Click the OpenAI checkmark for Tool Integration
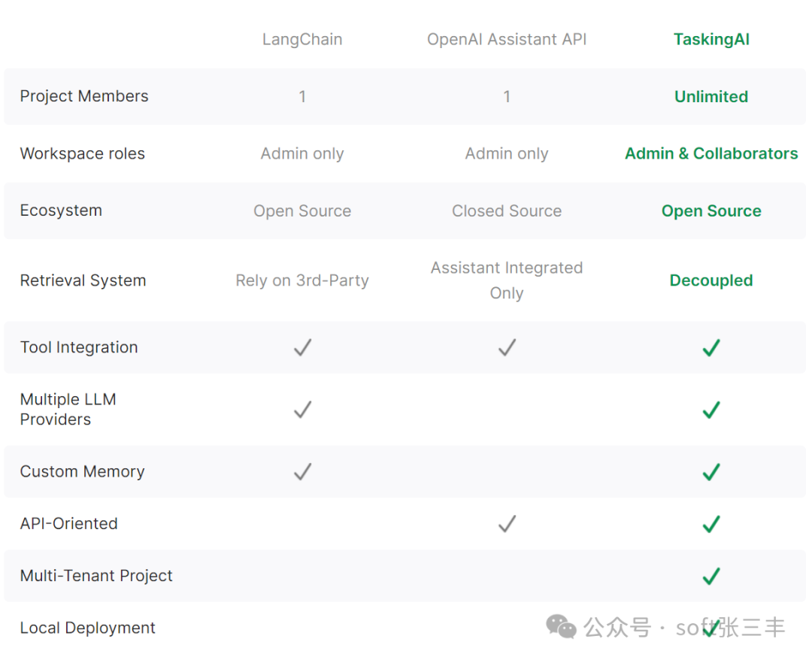 507,347
